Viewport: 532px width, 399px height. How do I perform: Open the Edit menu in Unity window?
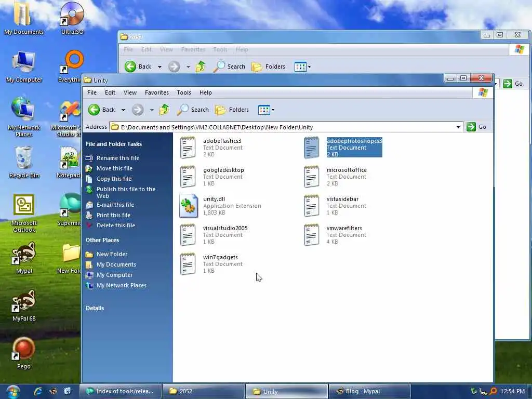[110, 92]
